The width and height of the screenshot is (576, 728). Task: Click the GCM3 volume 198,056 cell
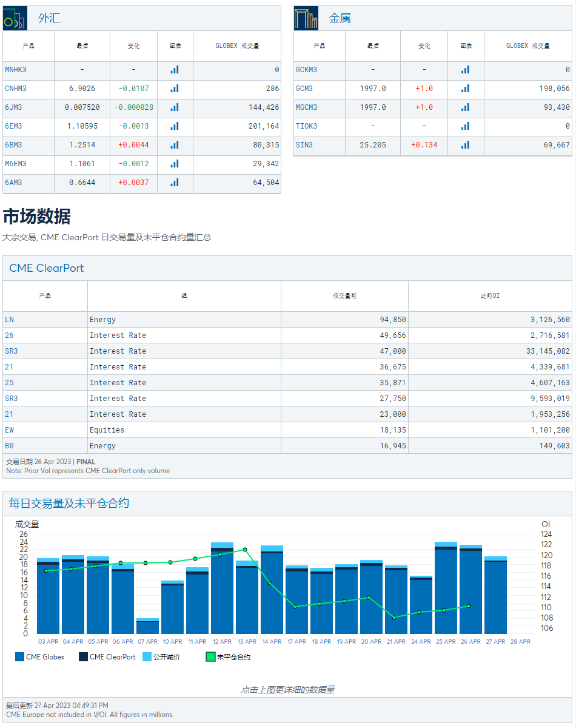[528, 89]
